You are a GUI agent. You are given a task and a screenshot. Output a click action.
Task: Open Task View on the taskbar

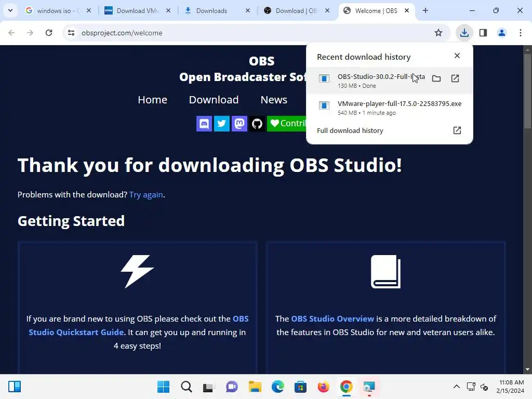click(x=209, y=387)
